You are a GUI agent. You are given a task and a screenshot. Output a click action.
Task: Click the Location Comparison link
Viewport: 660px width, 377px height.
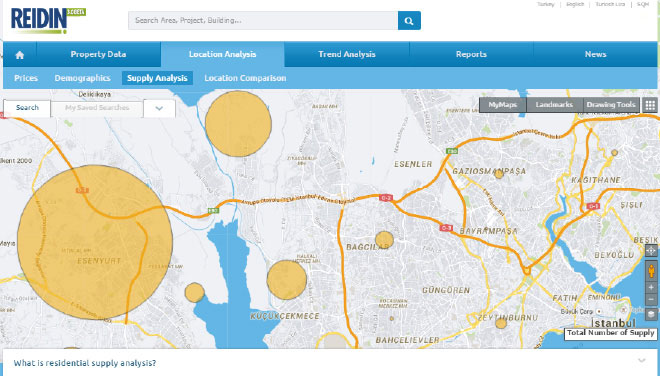(245, 78)
